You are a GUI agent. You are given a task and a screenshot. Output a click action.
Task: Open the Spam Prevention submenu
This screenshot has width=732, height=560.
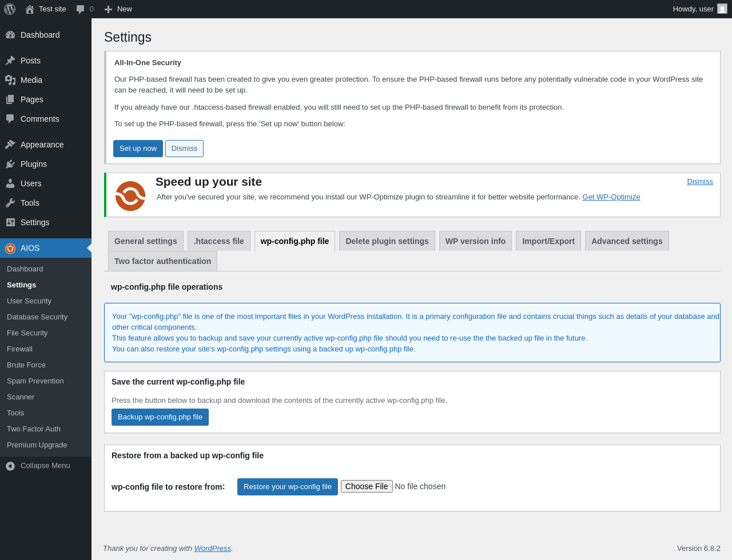[x=46, y=381]
